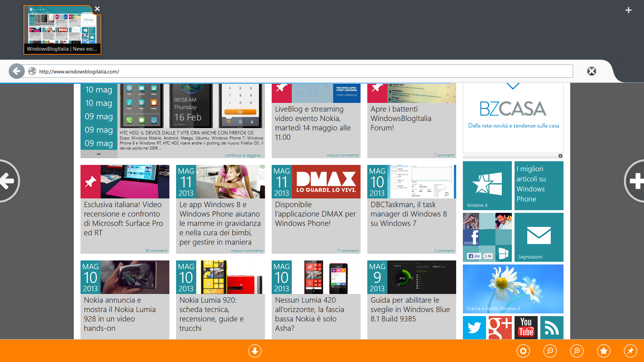
Task: Click the '11 commenti' link
Action: [348, 251]
